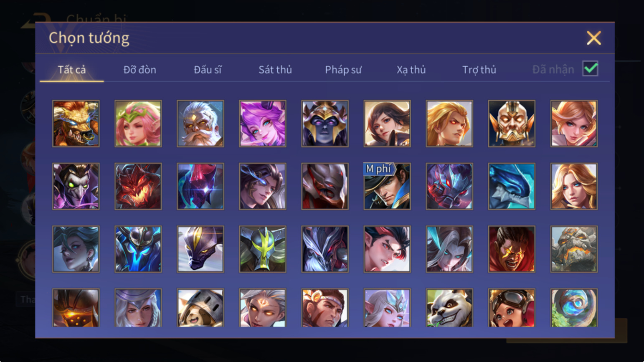Toggle the Đã nhận checkbox
Viewport: 644px width, 362px height.
point(590,69)
